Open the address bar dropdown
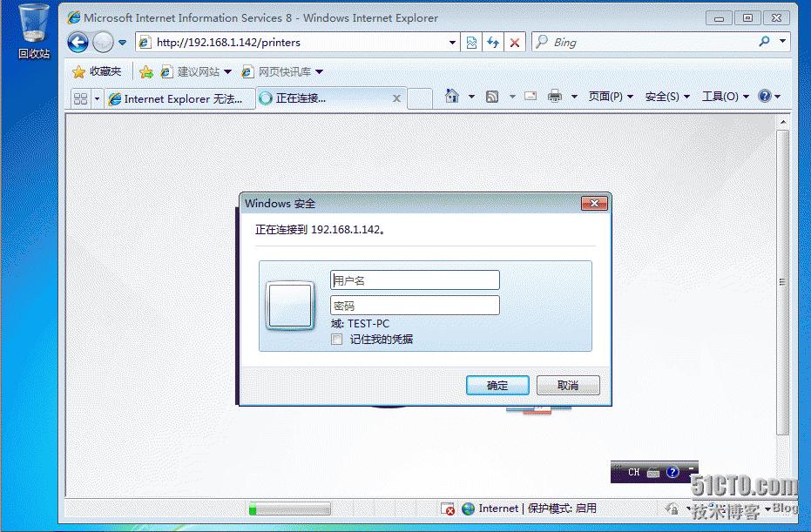 (453, 42)
